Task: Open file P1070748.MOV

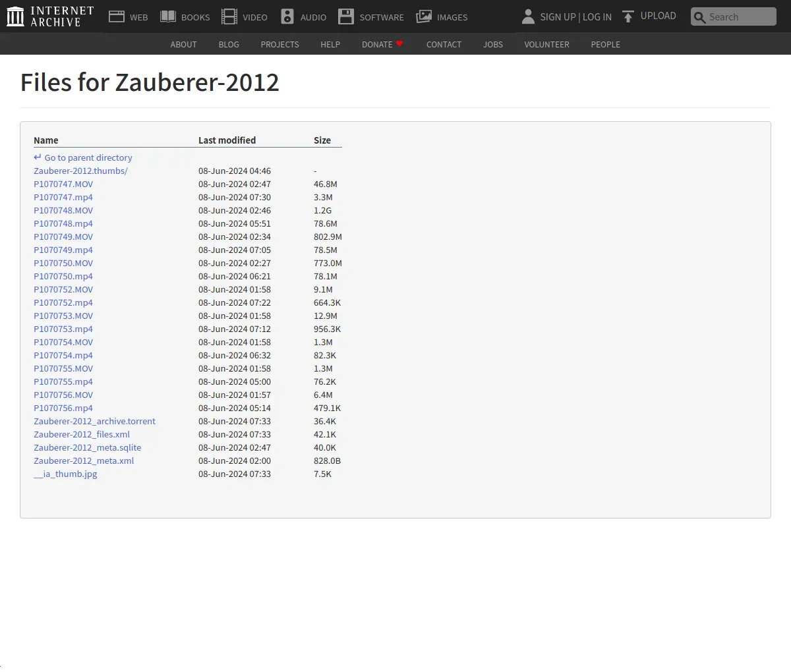Action: [x=63, y=210]
